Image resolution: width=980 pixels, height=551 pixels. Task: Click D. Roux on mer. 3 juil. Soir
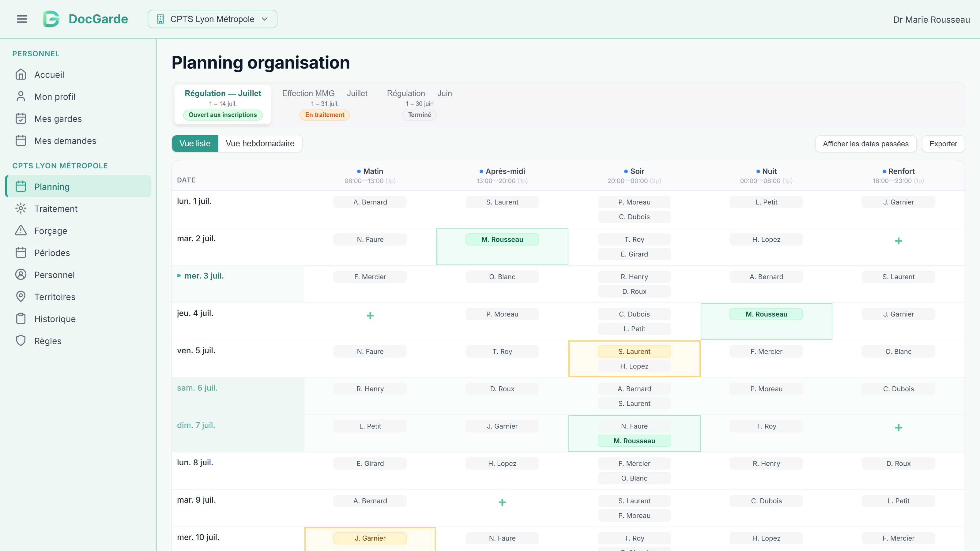click(634, 291)
